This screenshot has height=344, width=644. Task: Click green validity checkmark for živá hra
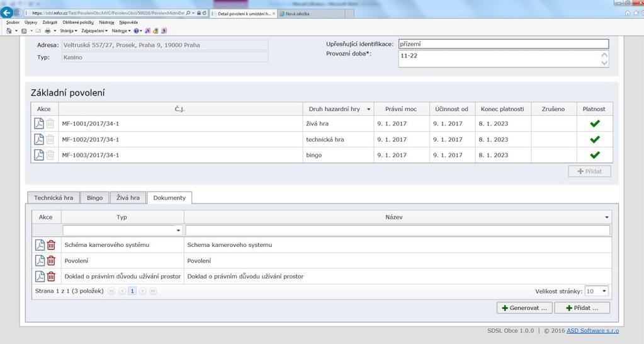tap(595, 123)
